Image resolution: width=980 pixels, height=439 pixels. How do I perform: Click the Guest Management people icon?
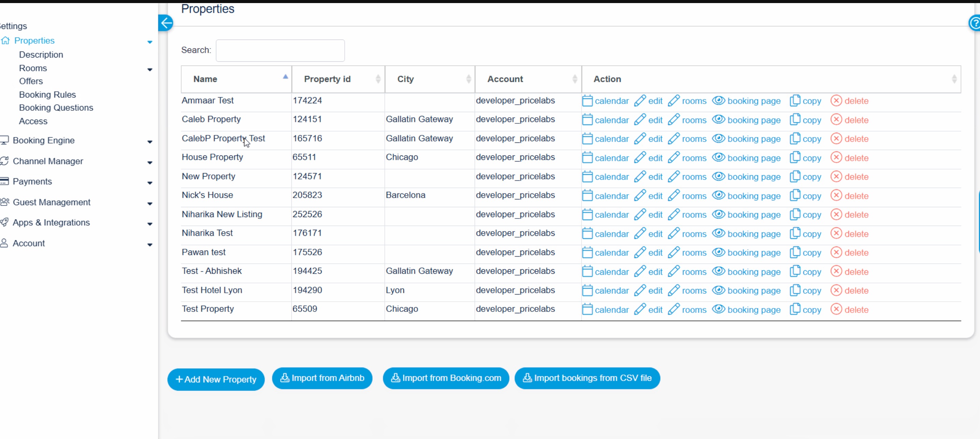tap(4, 202)
